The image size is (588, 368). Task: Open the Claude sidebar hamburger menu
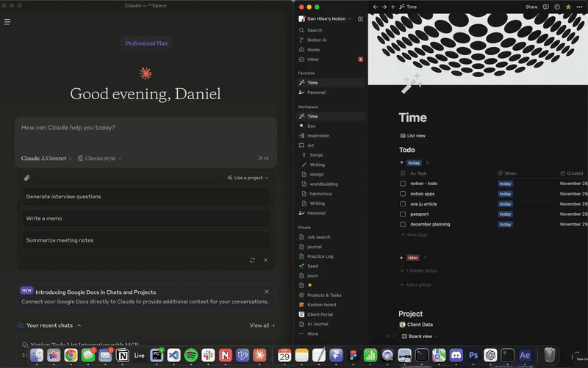pos(7,22)
